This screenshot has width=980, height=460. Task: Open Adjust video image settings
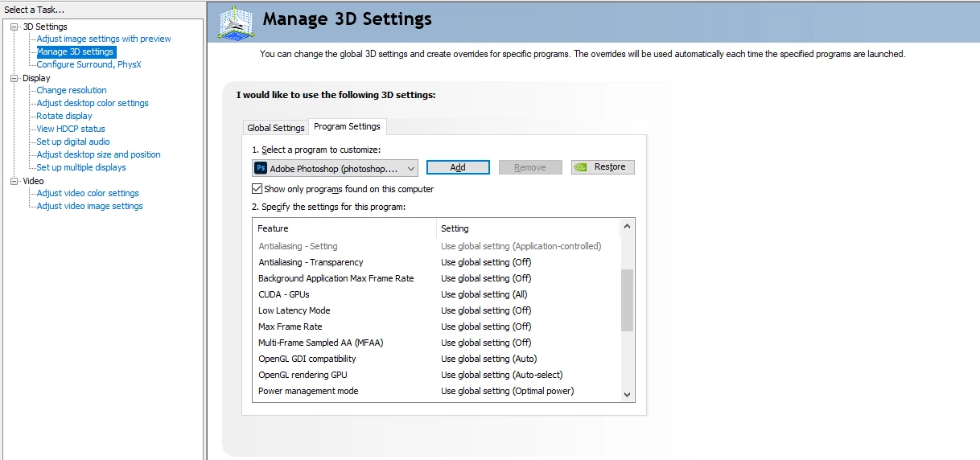tap(89, 206)
